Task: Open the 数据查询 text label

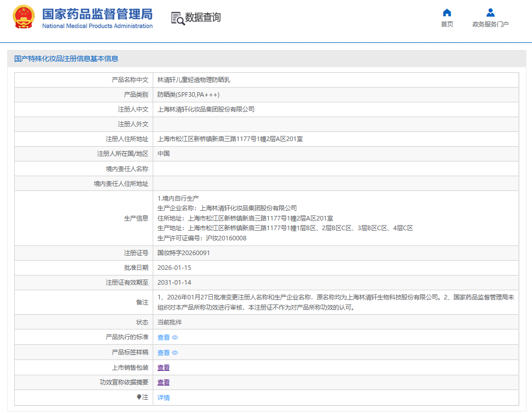Action: [203, 18]
